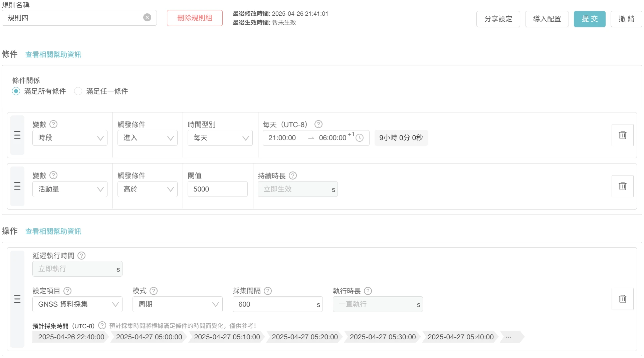Open 查看相關幫助資訊 link beside 條件
Screen dimensions: 644x358
[x=53, y=54]
